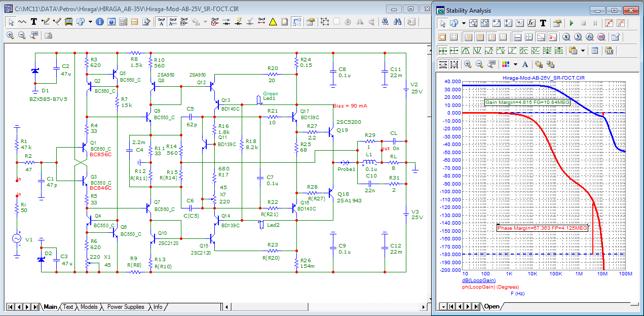644x316 pixels.
Task: Toggle vertical grid lines in the plot toolbar
Action: (468, 37)
